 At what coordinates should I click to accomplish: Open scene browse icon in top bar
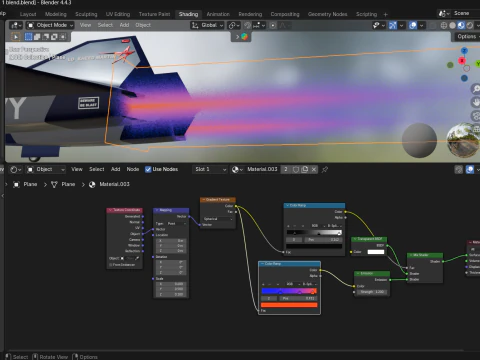pos(444,14)
